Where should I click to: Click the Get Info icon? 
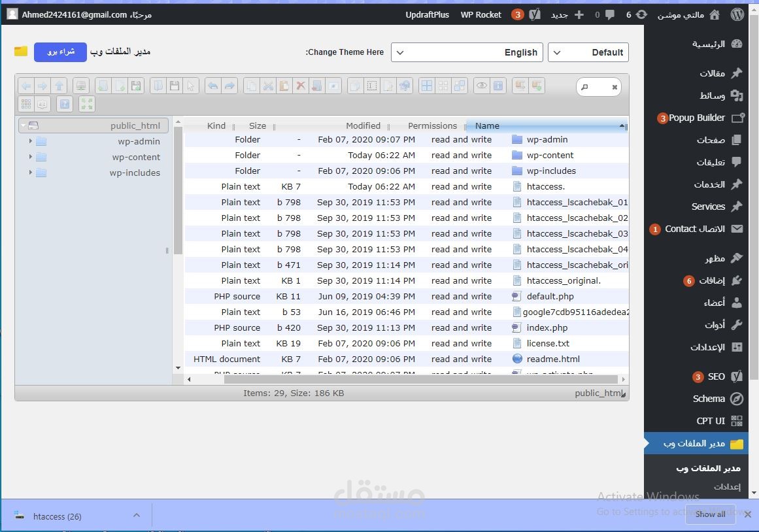pyautogui.click(x=498, y=86)
